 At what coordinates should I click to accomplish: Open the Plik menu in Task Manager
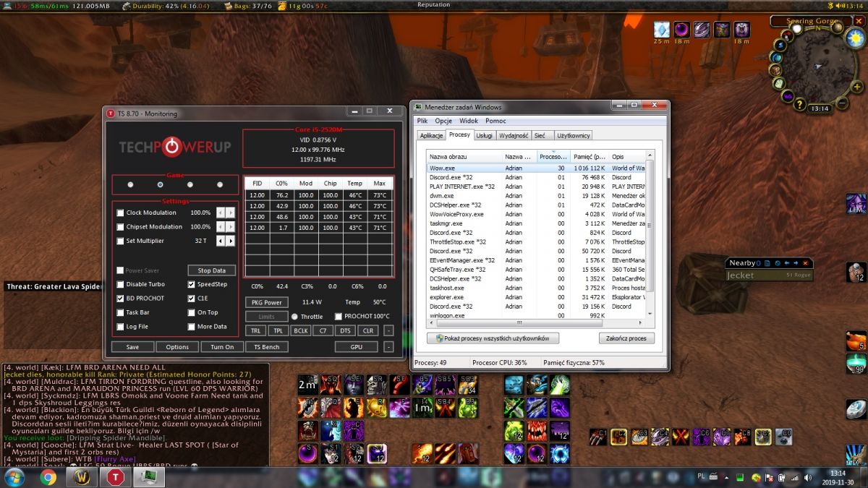click(422, 121)
